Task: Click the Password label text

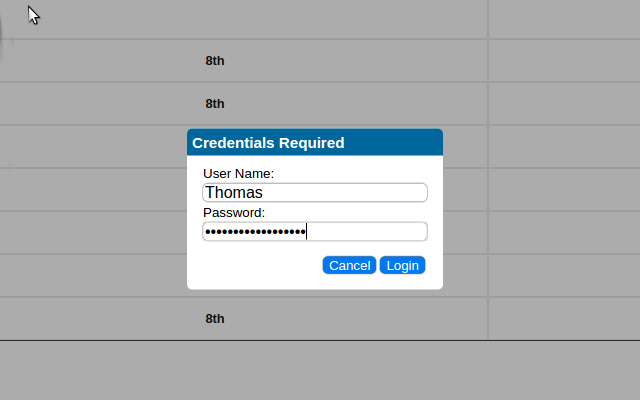Action: tap(233, 213)
